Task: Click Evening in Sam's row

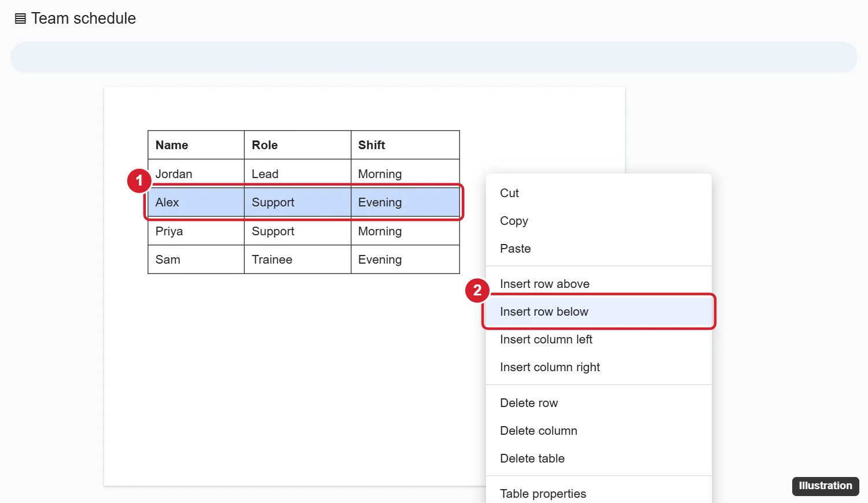Action: coord(405,260)
